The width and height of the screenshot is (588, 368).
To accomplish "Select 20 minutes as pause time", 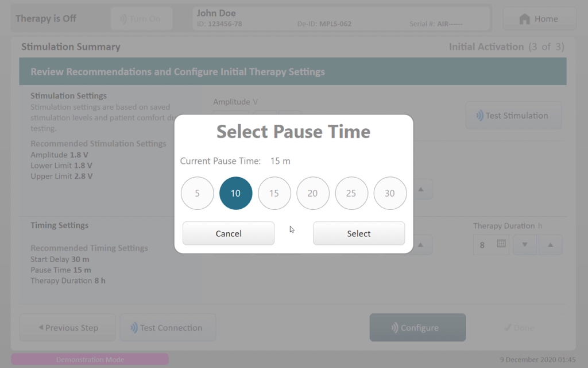I will tap(313, 193).
